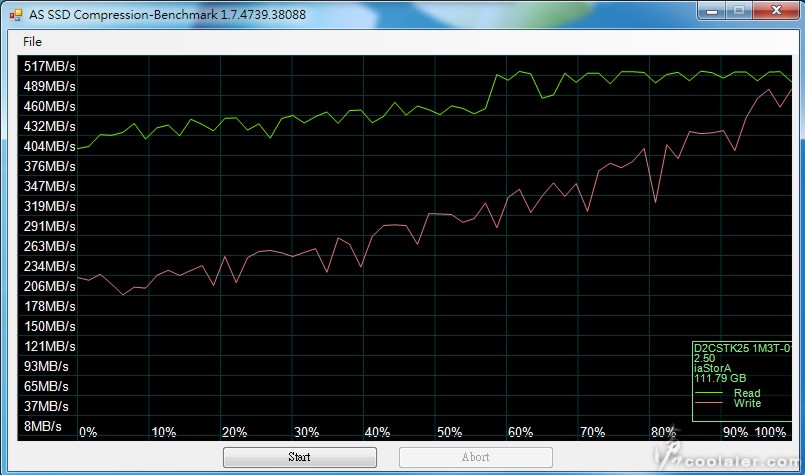Close the benchmark window

tap(776, 11)
